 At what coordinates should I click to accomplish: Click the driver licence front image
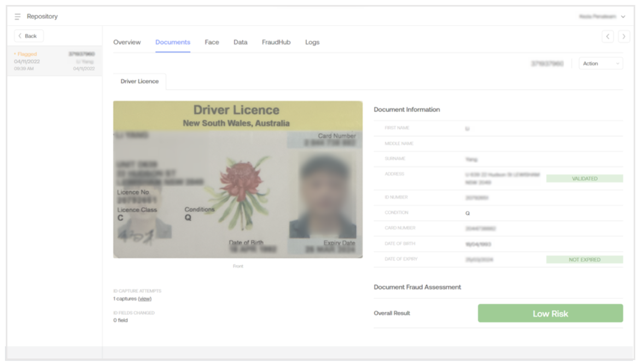pyautogui.click(x=238, y=179)
